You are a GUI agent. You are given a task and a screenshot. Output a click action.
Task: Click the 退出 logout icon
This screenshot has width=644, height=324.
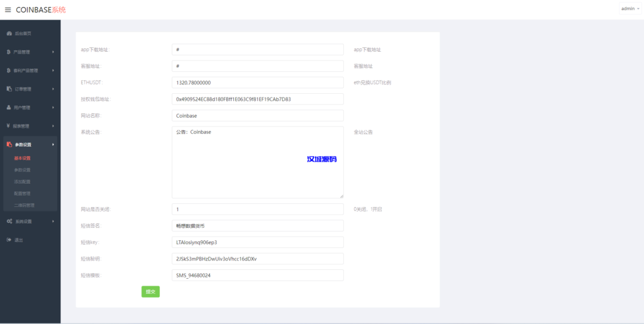point(9,240)
